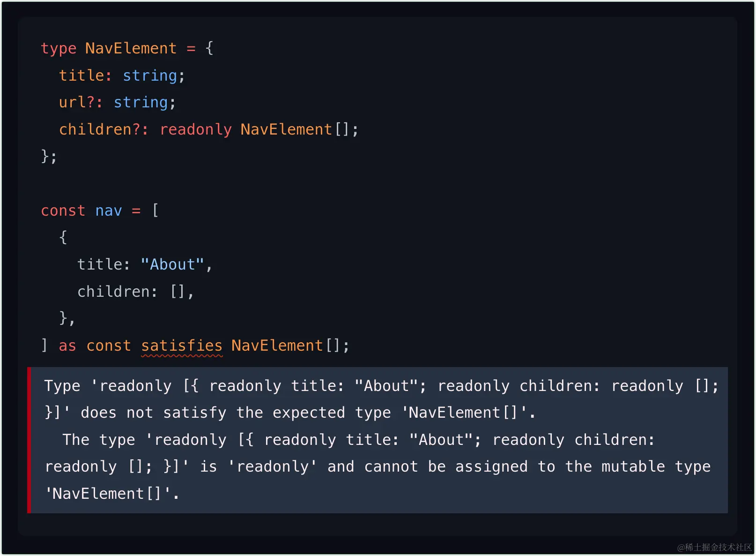Click the "About" string literal in code
The image size is (756, 556).
point(172,264)
